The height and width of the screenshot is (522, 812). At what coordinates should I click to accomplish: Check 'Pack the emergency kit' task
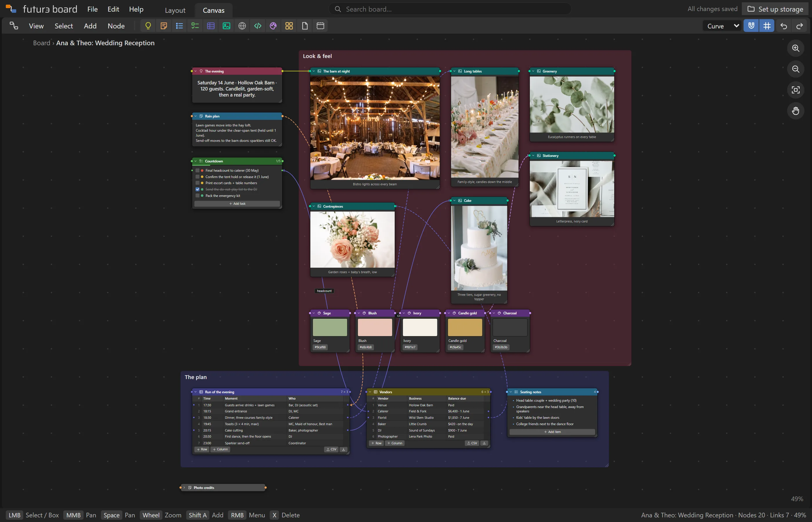[x=197, y=195]
